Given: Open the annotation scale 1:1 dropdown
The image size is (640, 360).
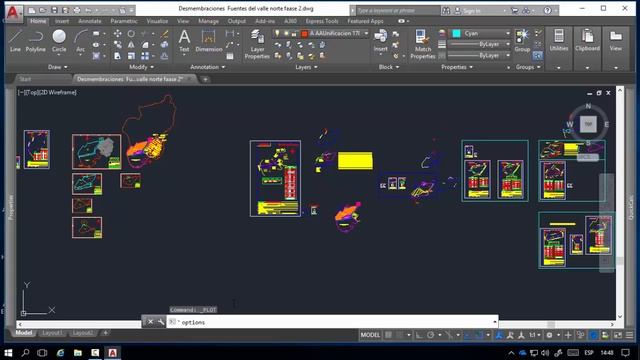Looking at the screenshot, I should 535,335.
